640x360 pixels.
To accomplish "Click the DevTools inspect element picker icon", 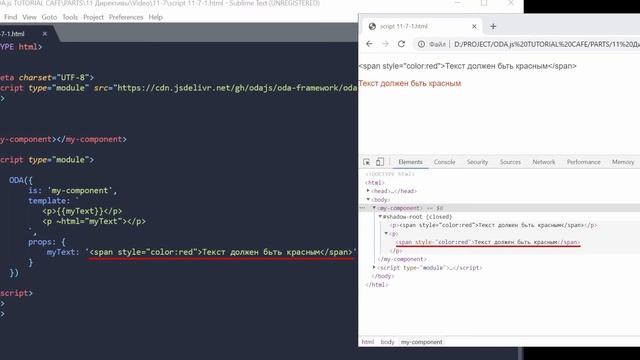I will (367, 162).
